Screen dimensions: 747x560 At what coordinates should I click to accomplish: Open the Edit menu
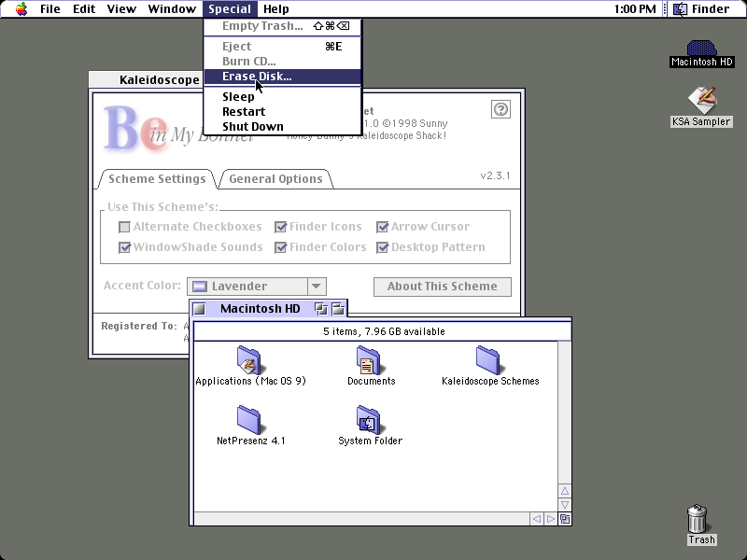pos(84,9)
